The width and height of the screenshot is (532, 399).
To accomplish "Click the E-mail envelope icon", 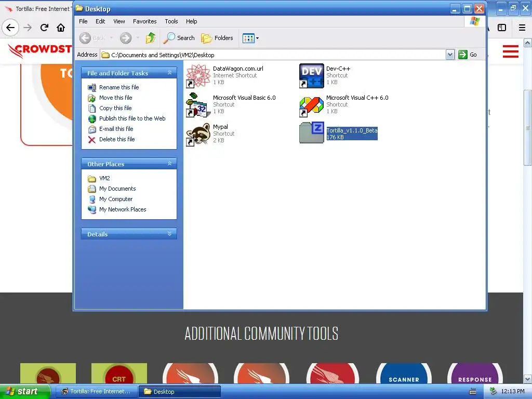I will [x=92, y=129].
